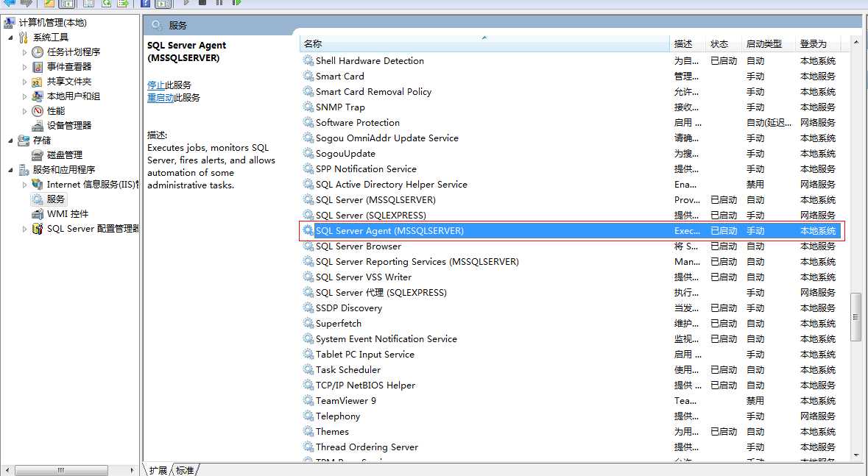Image resolution: width=868 pixels, height=476 pixels.
Task: Click the gear icon beside TeamViewer 9
Action: pyautogui.click(x=308, y=400)
